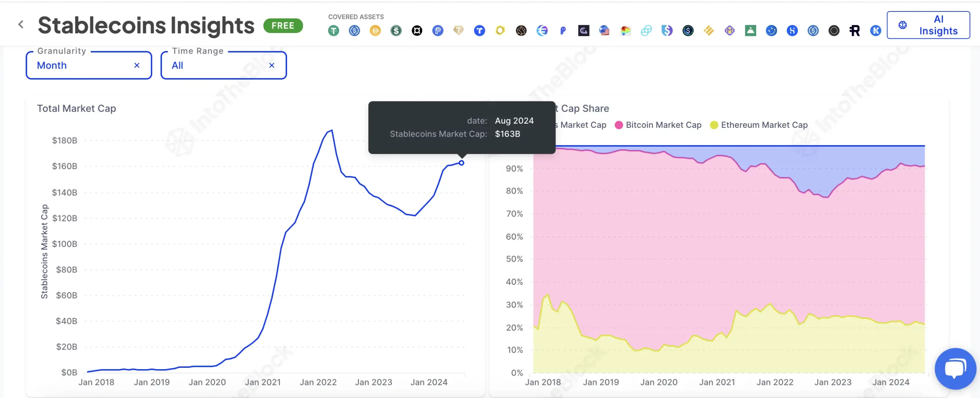The width and height of the screenshot is (980, 398).
Task: Select the STASIS Euro asset icon
Action: (x=542, y=31)
